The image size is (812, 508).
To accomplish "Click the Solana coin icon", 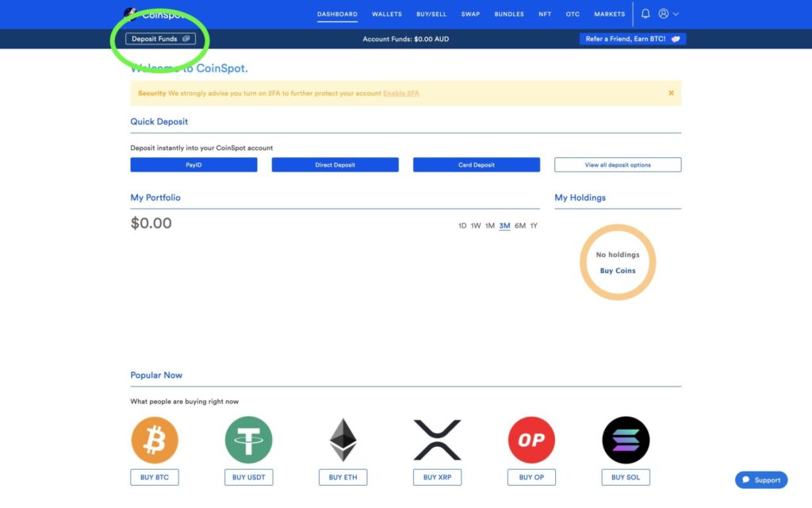I will click(x=626, y=440).
